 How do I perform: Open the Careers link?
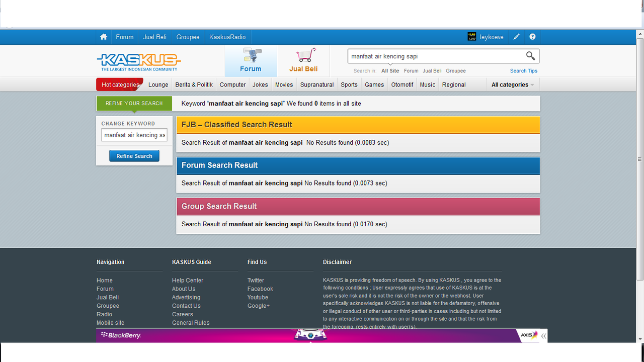pyautogui.click(x=183, y=314)
